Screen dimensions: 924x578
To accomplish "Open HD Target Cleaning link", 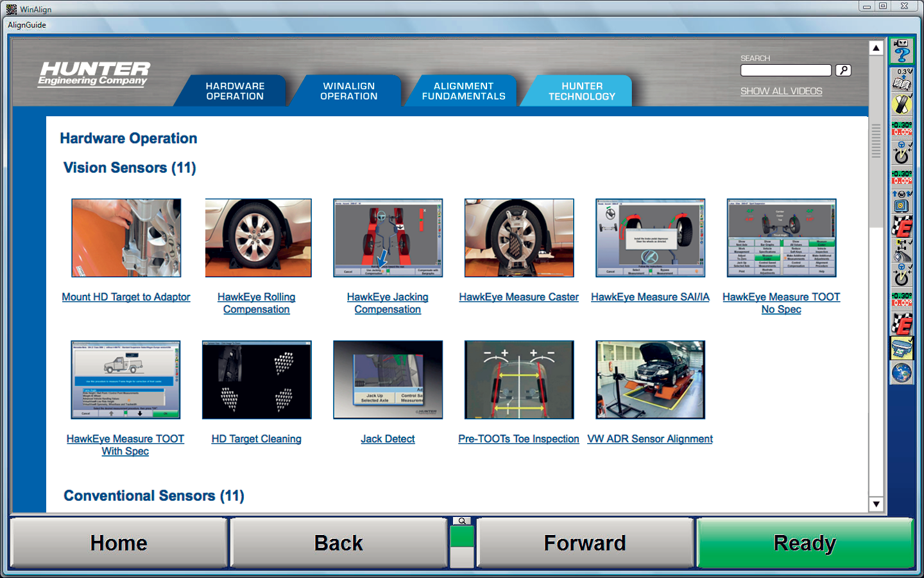I will coord(257,439).
